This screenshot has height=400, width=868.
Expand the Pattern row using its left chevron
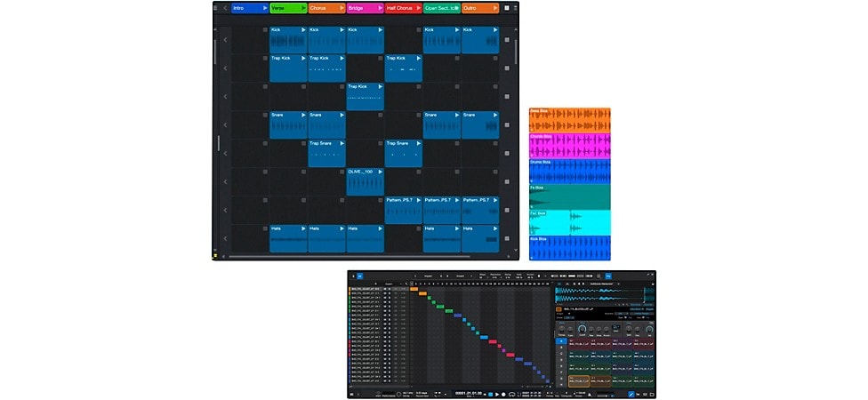[225, 211]
